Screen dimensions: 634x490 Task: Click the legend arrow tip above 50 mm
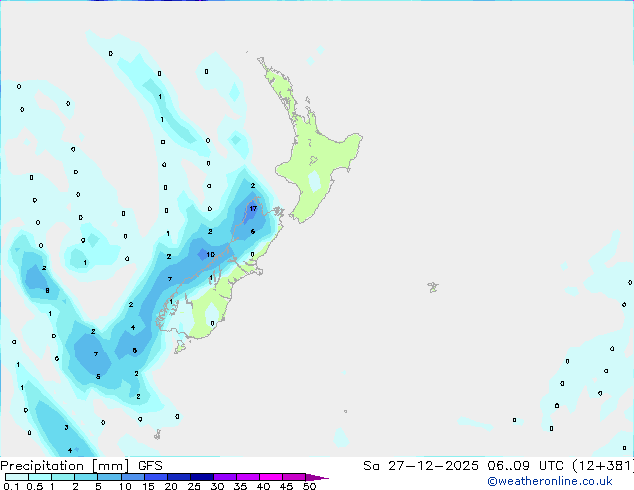coord(317,478)
